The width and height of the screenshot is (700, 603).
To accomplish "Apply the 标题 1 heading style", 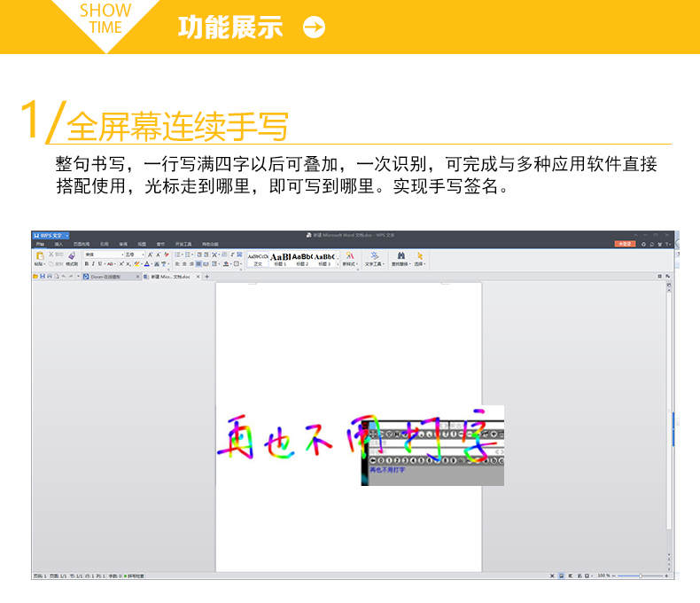I will [279, 258].
